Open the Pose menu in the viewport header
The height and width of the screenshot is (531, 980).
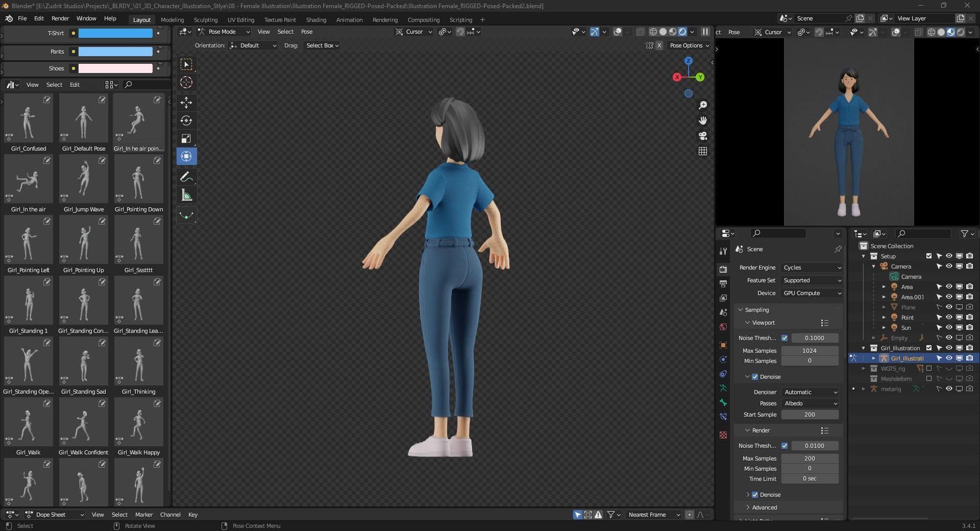(x=307, y=32)
